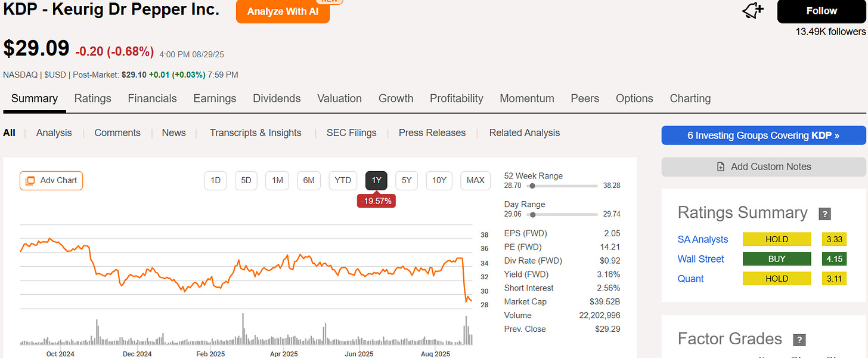Show SEC Filings
This screenshot has width=868, height=358.
click(352, 132)
